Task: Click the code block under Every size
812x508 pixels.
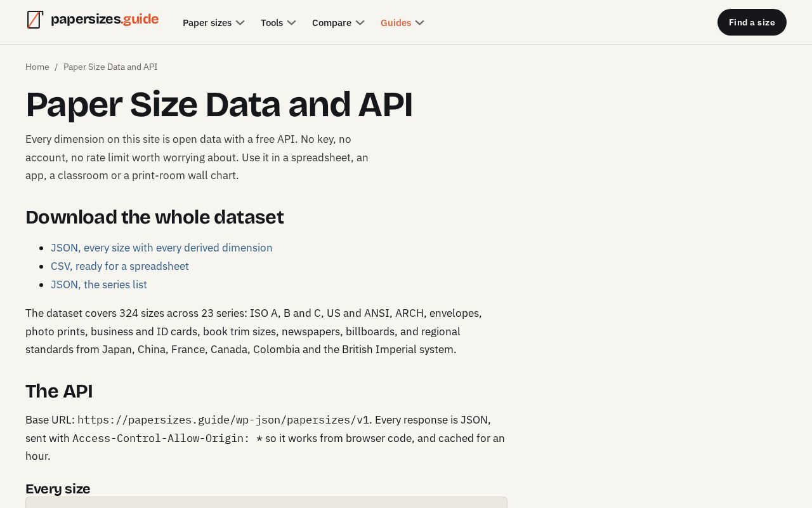Action: [266, 502]
